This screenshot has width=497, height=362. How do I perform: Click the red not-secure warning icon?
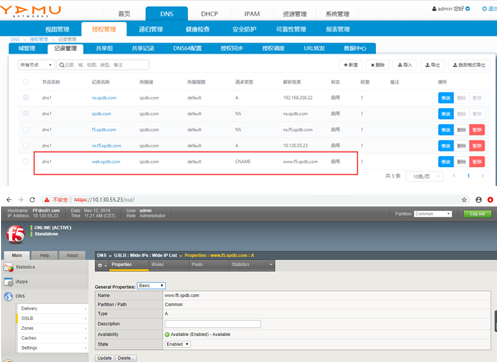[47, 200]
